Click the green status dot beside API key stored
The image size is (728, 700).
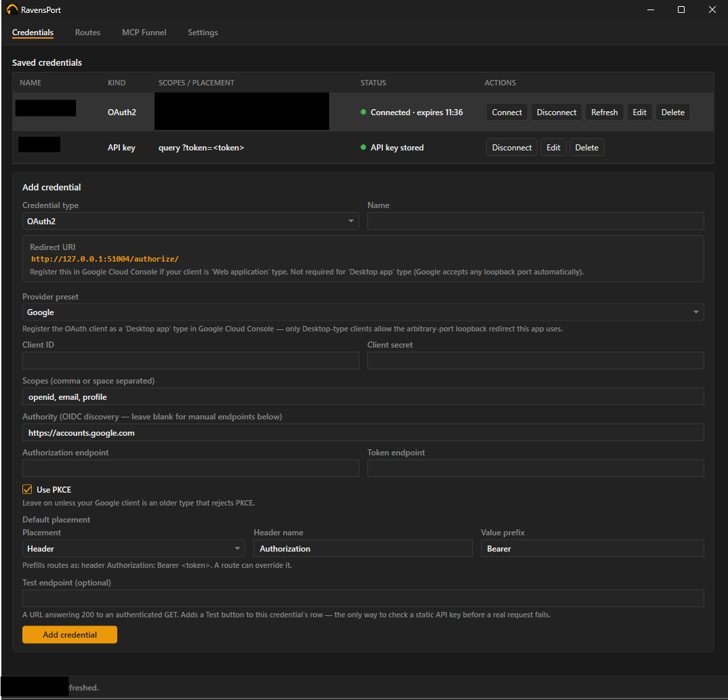point(363,147)
